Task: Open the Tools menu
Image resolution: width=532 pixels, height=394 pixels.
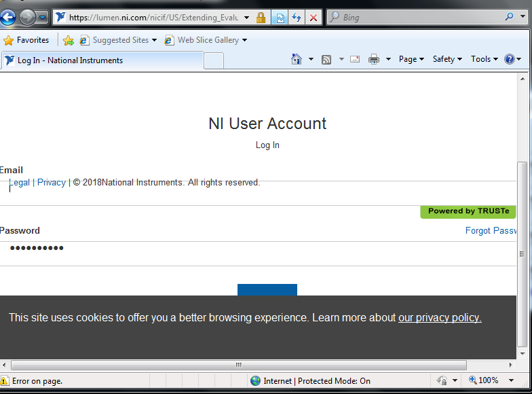Action: (484, 59)
